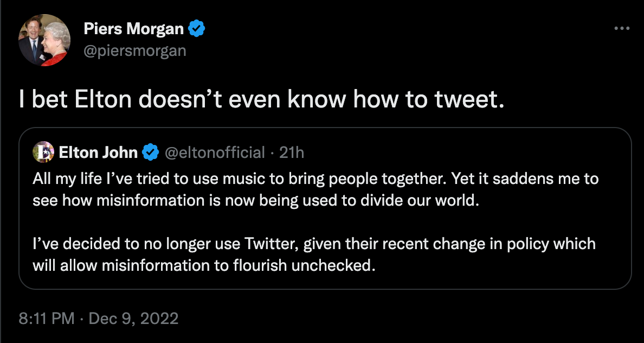
Task: Expand options via the ellipsis control
Action: [x=622, y=28]
